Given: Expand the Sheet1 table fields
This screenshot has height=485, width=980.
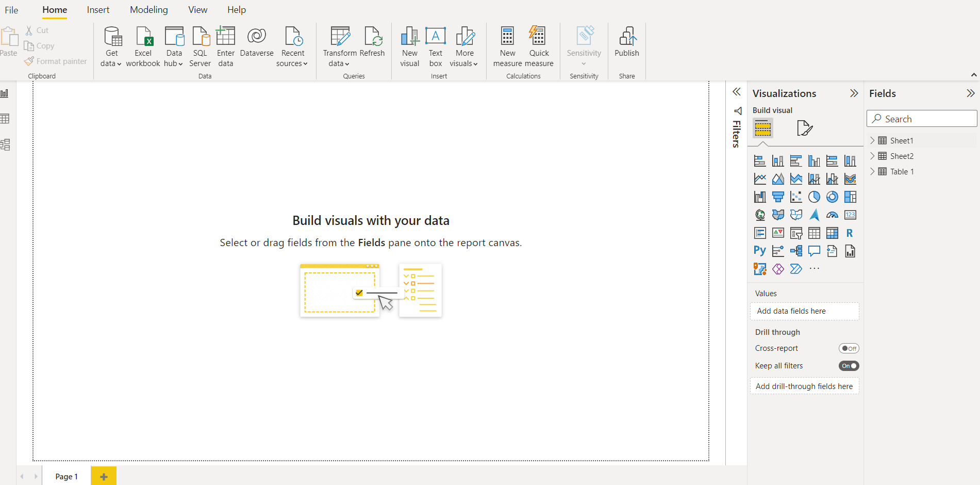Looking at the screenshot, I should 872,140.
